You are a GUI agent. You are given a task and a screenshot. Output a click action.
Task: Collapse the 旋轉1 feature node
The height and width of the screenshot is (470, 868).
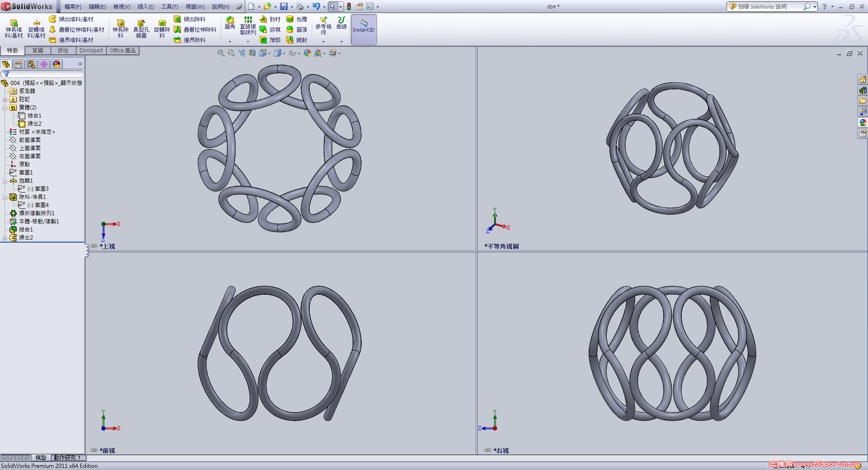pyautogui.click(x=5, y=181)
